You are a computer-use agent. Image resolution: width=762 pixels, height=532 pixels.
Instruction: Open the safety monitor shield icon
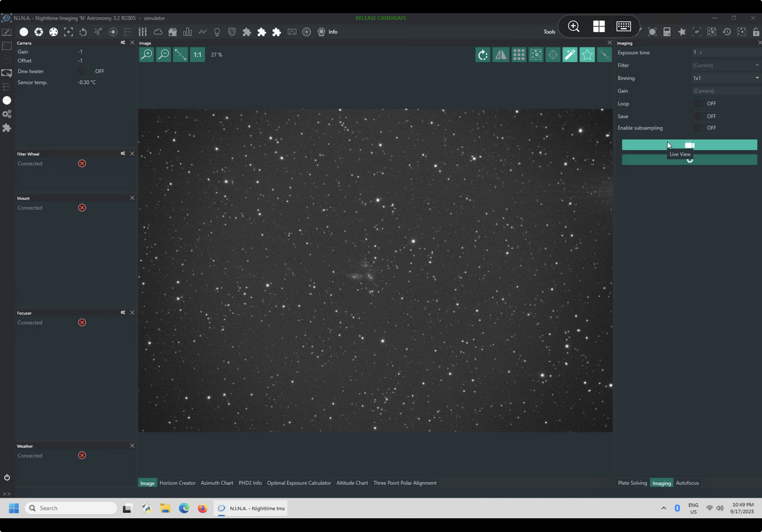232,32
